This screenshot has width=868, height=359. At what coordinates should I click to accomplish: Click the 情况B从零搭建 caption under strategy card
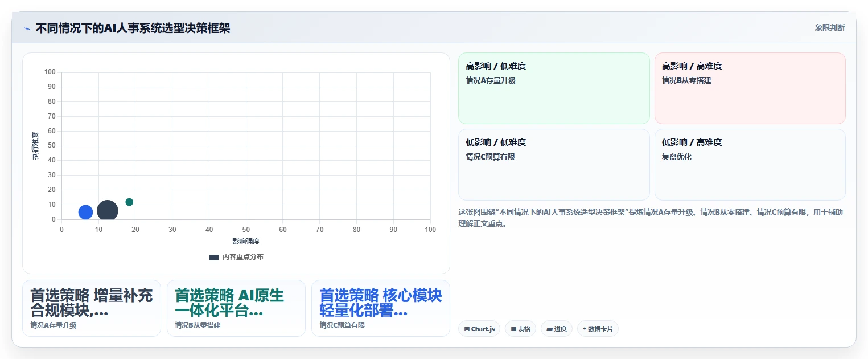[198, 325]
